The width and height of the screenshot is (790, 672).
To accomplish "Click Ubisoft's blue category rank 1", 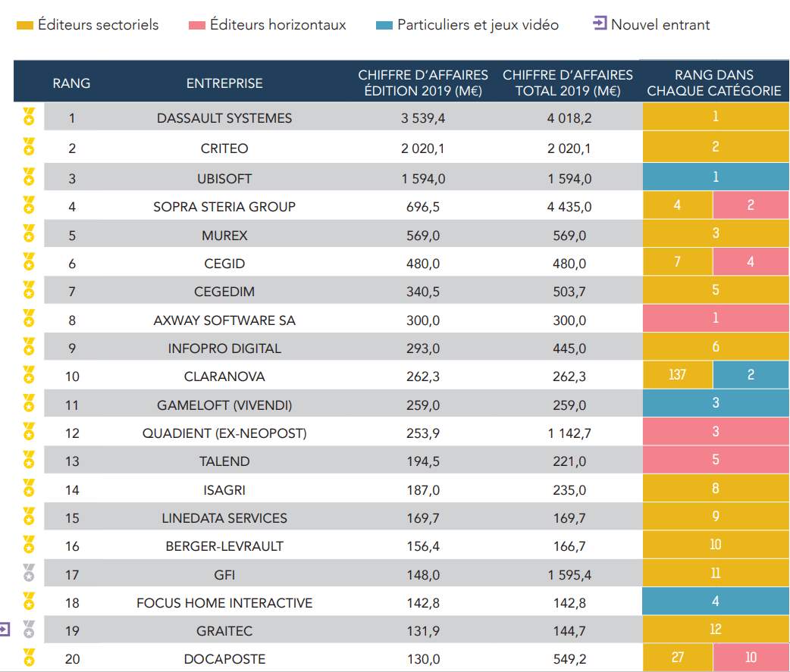I will [716, 177].
